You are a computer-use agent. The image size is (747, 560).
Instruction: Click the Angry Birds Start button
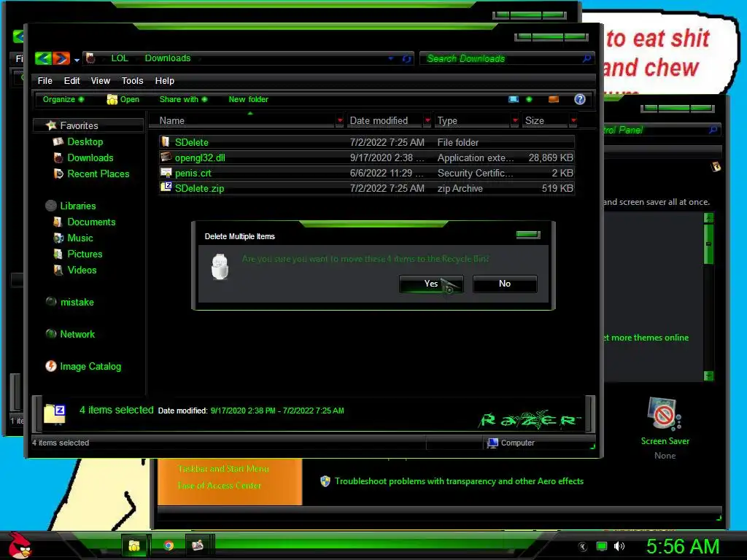pos(20,545)
